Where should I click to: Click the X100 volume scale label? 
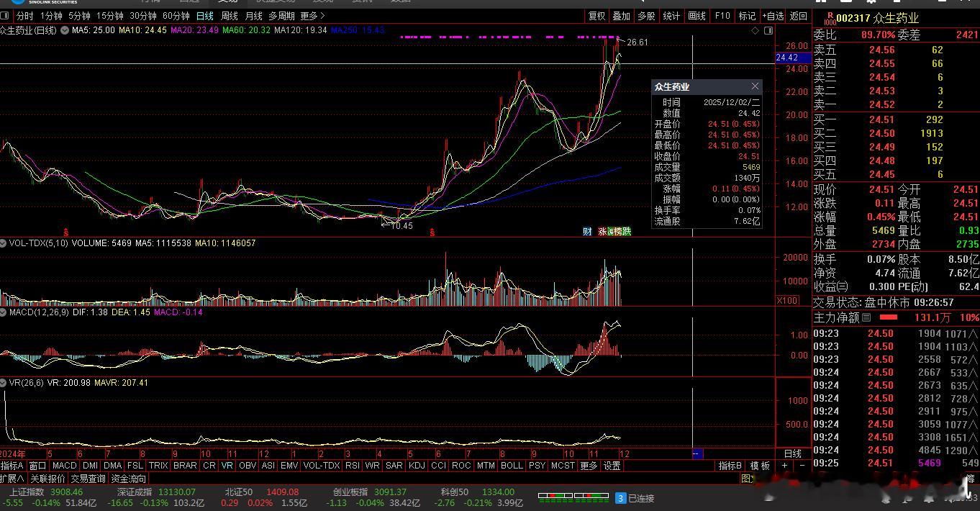pos(788,301)
